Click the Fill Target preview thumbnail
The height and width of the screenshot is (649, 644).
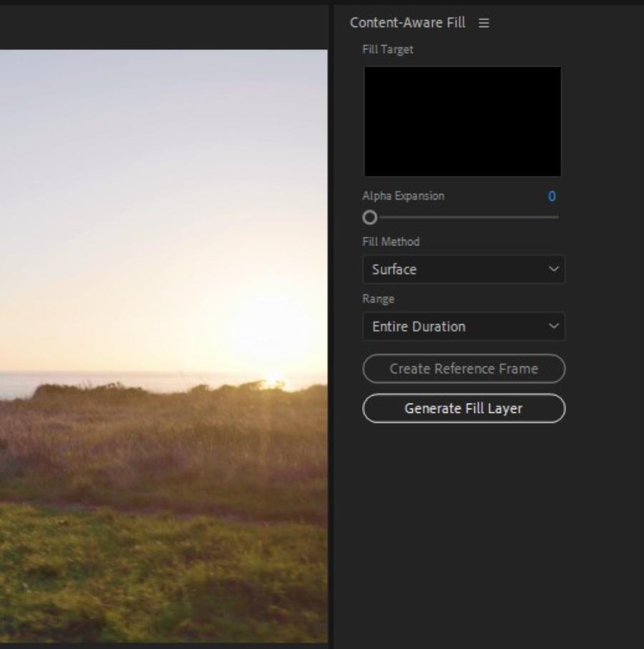462,121
